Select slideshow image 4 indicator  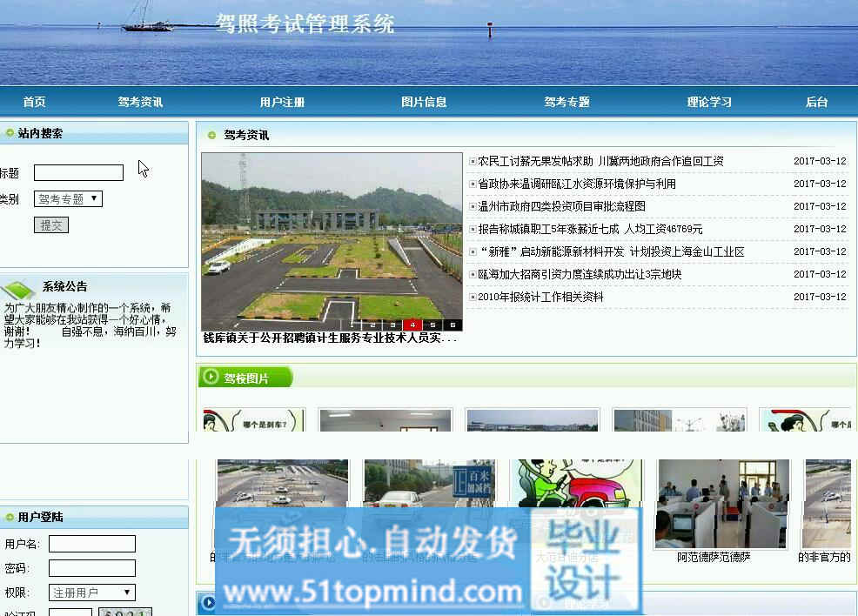click(x=412, y=325)
